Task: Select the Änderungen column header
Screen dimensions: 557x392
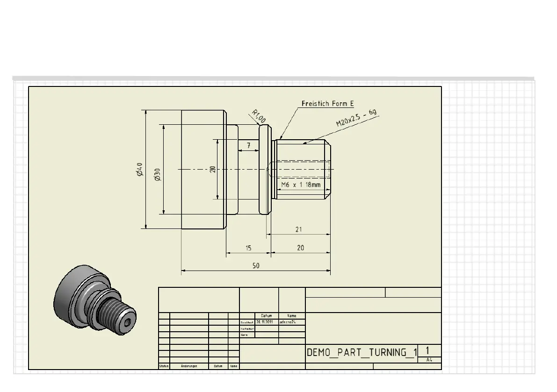Action: pos(189,366)
